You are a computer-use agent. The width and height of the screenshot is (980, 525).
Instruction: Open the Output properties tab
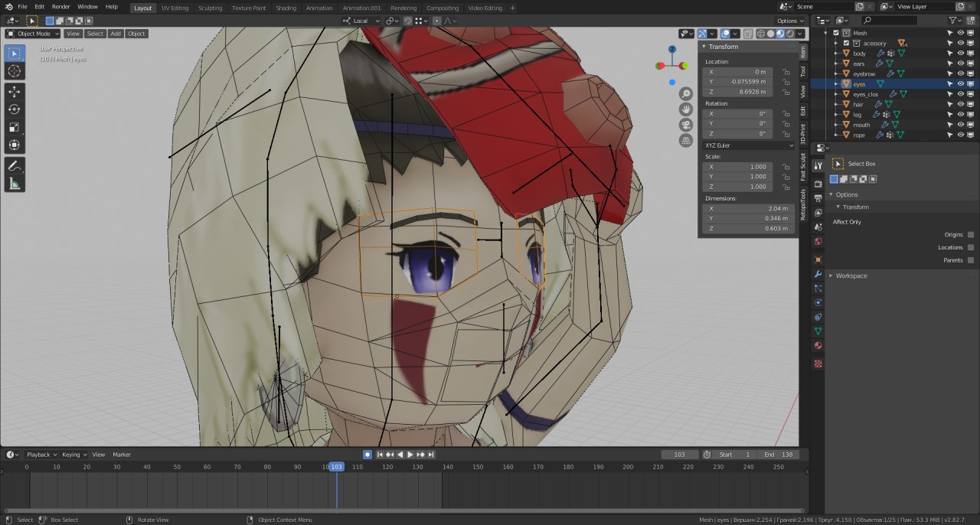click(818, 198)
